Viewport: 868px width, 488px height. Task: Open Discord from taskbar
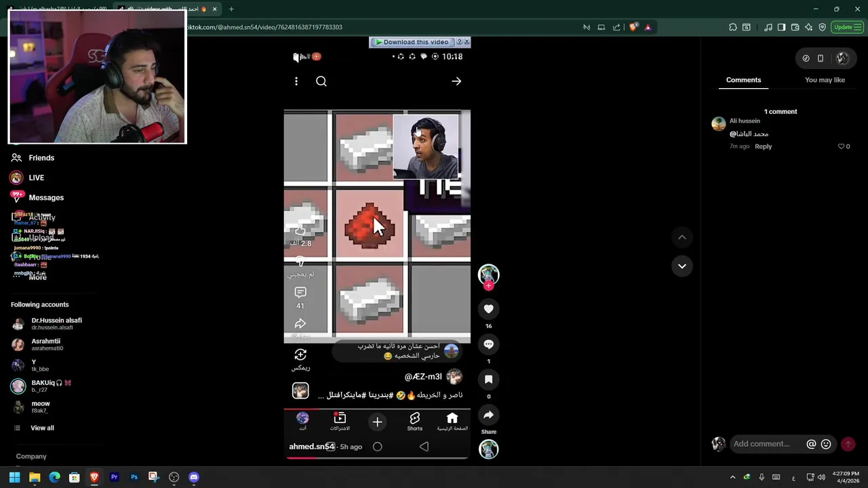(194, 477)
